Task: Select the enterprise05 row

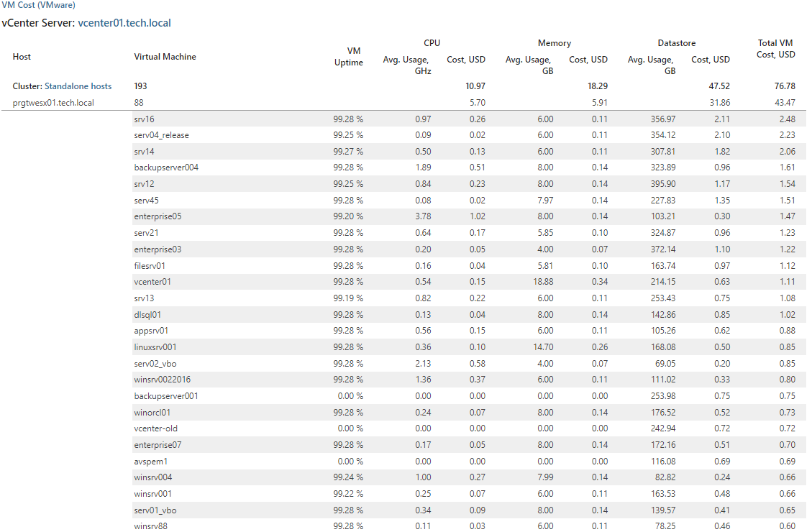Action: [469, 216]
